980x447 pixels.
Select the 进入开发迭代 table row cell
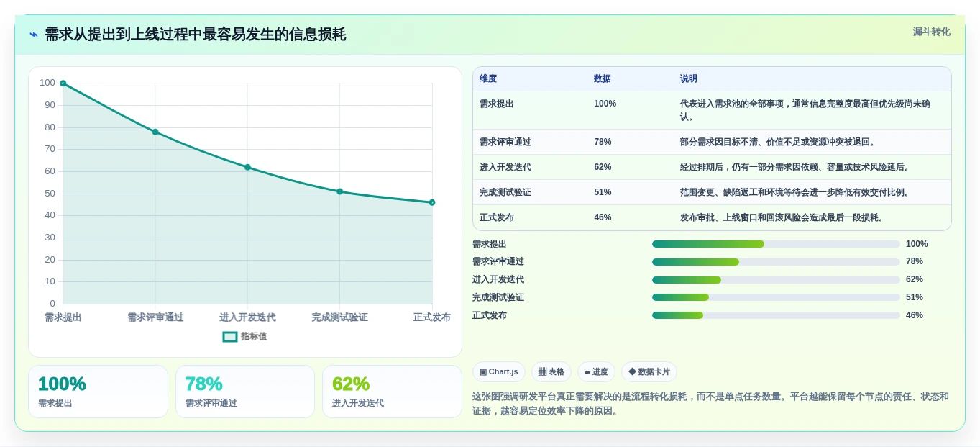(505, 167)
